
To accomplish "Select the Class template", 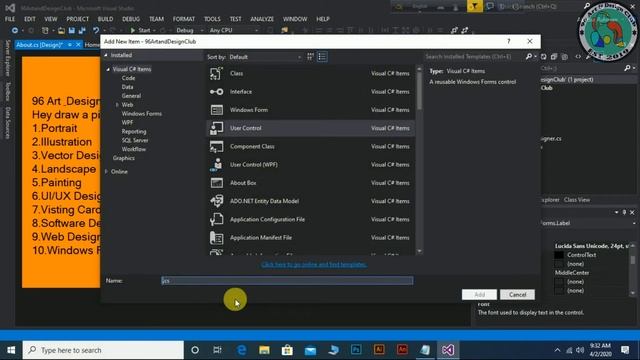I will (x=310, y=73).
